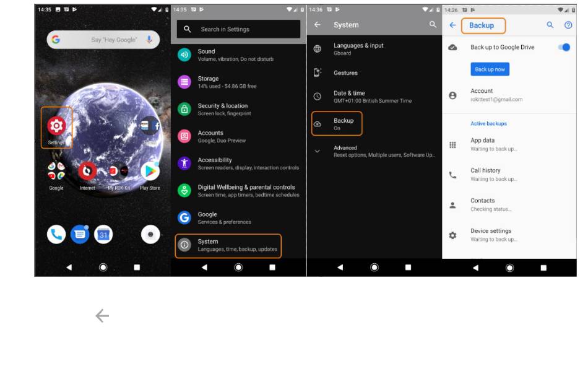
Task: Click the Search in Settings field
Action: (x=238, y=29)
